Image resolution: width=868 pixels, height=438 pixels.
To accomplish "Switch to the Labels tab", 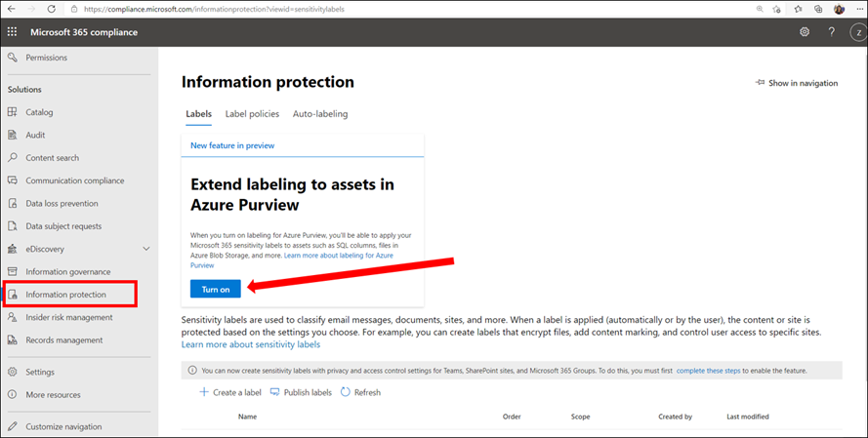I will point(198,114).
